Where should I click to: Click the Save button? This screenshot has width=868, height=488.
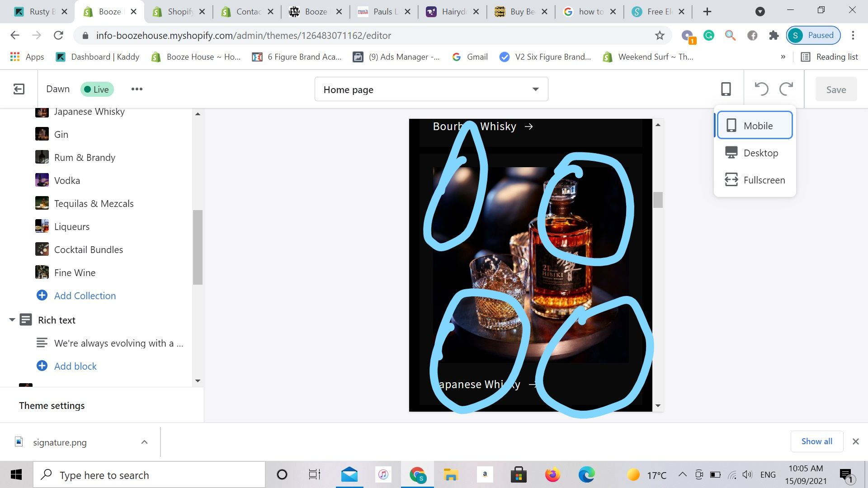click(835, 89)
